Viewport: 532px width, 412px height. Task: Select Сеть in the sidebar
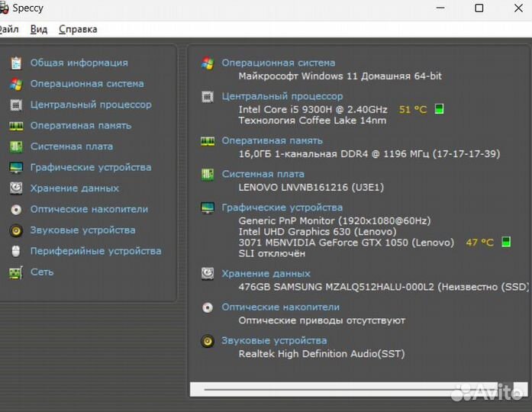tap(42, 272)
